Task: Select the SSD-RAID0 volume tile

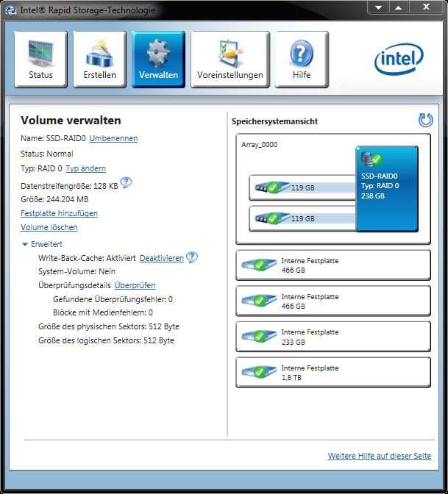Action: coord(387,189)
